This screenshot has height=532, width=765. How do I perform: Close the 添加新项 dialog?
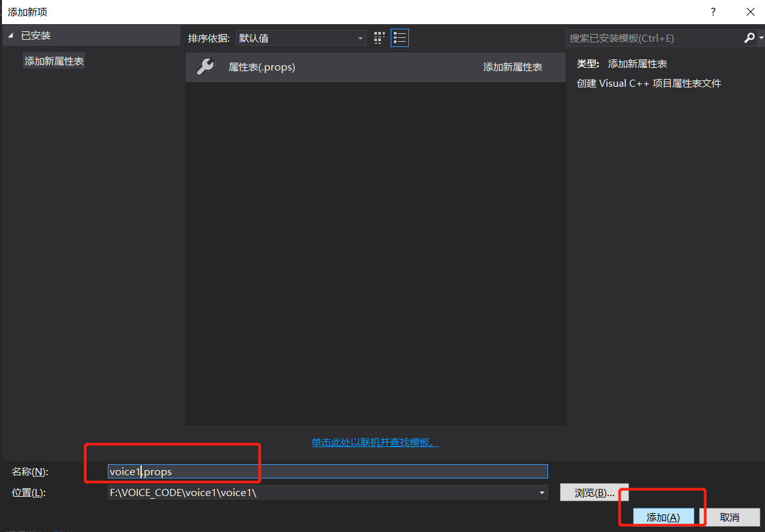click(x=751, y=12)
